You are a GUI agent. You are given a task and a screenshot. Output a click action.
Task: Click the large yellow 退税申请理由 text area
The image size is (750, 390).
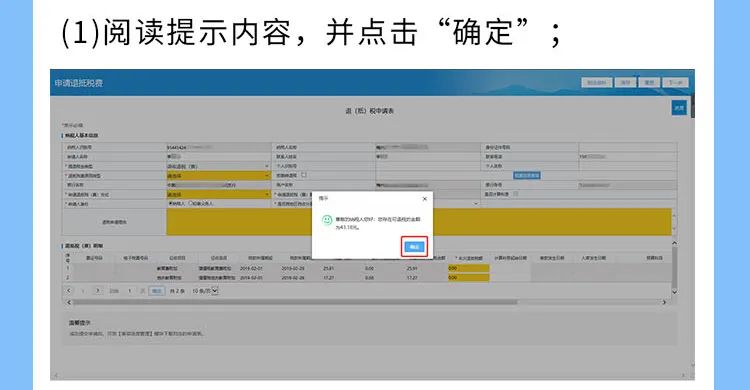tap(419, 222)
